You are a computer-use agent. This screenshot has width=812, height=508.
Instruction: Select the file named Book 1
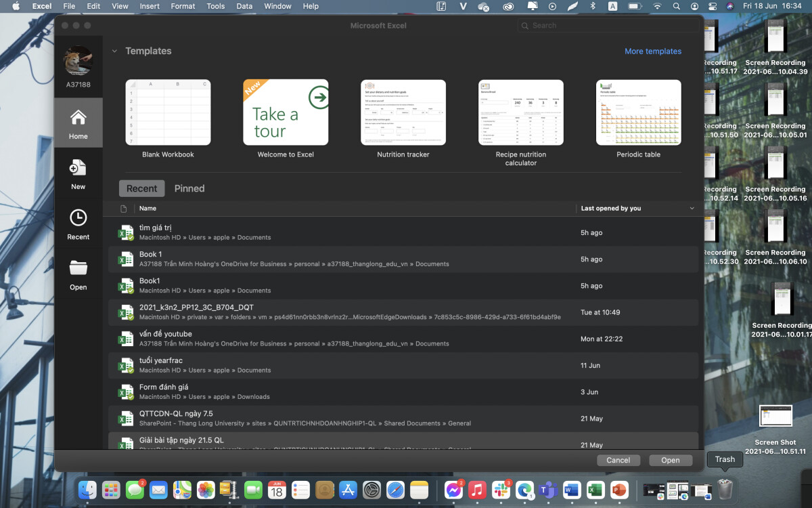[403, 259]
